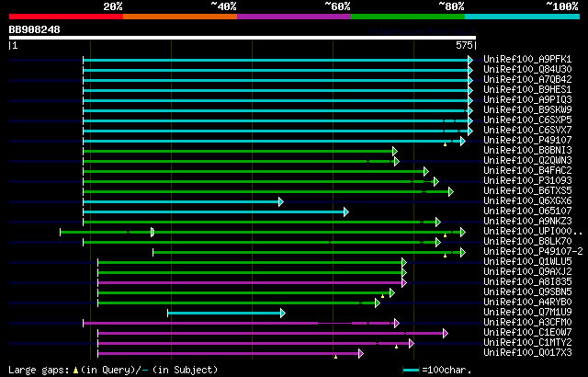Click the 575 end position label

coord(464,45)
